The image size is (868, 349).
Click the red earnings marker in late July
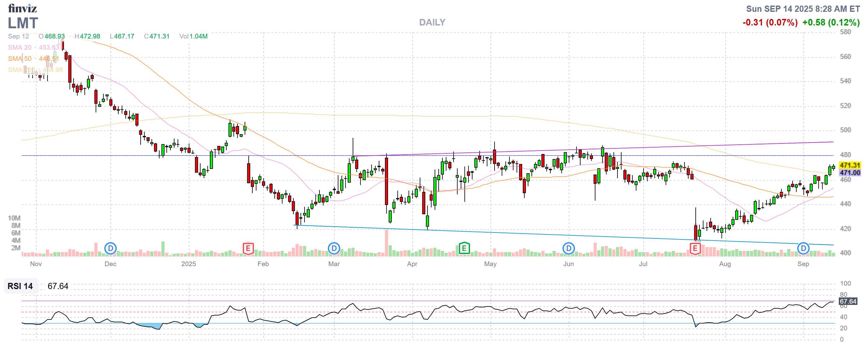(x=695, y=249)
